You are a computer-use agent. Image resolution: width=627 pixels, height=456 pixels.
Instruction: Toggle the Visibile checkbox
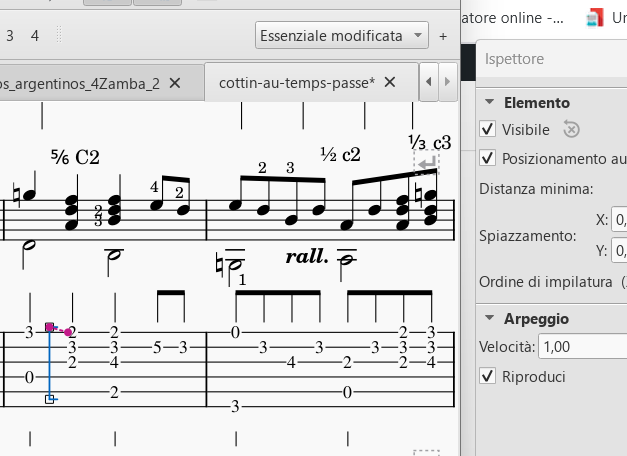click(487, 129)
